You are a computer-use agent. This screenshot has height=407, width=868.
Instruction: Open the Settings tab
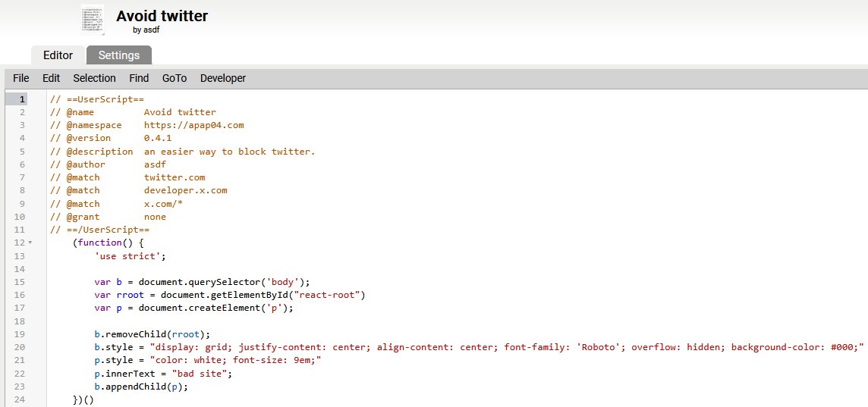[119, 55]
